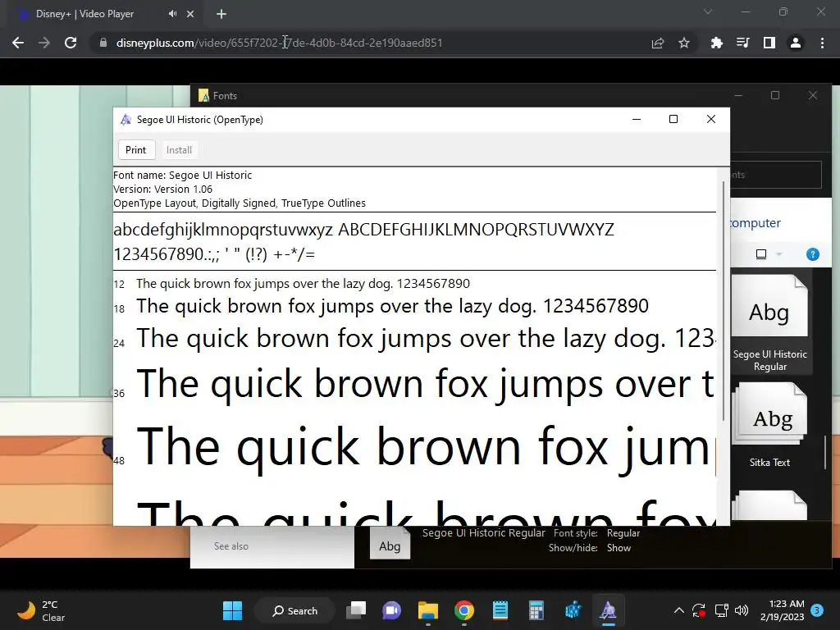Click the font viewer vertical scrollbar
Screen dimensions: 840x630
click(724, 301)
